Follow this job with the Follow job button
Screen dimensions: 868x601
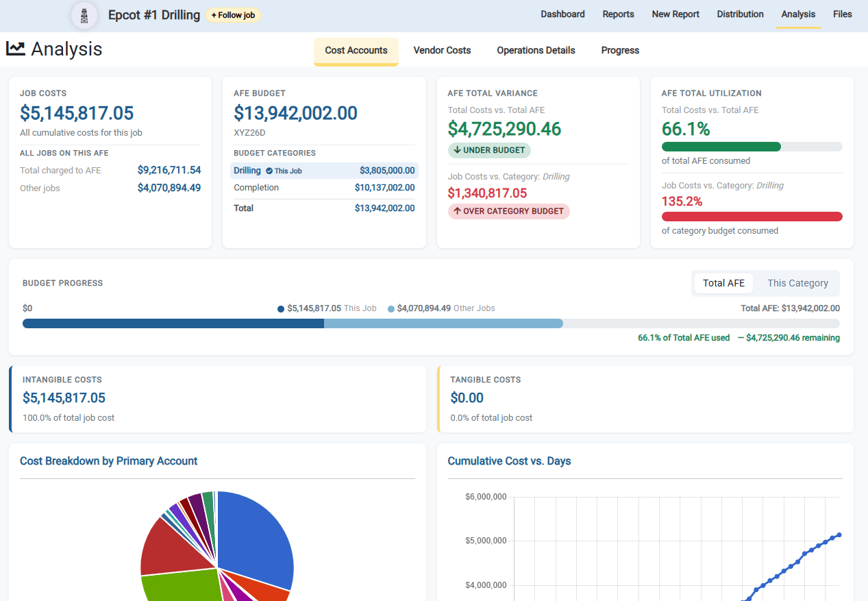[234, 15]
